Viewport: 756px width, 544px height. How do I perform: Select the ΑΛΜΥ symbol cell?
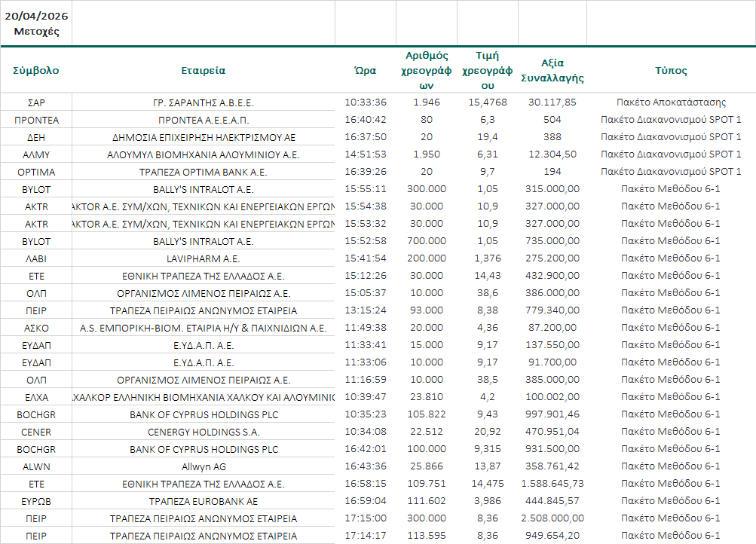(36, 154)
